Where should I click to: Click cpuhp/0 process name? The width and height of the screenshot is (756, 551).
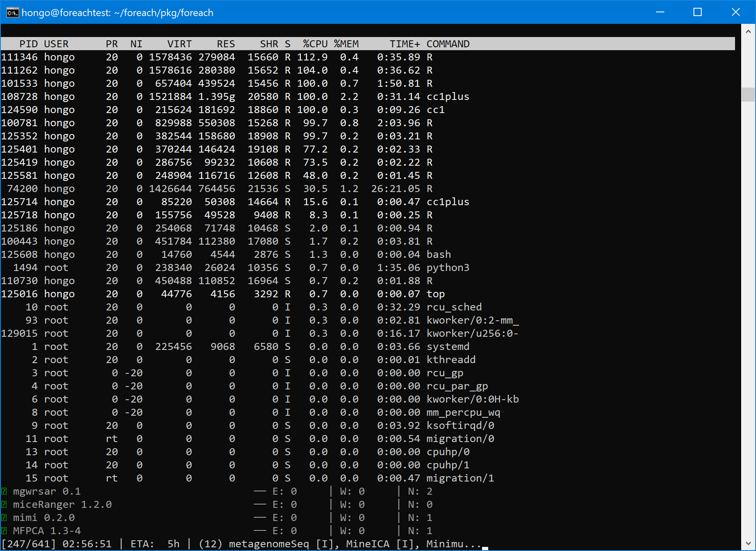click(448, 452)
